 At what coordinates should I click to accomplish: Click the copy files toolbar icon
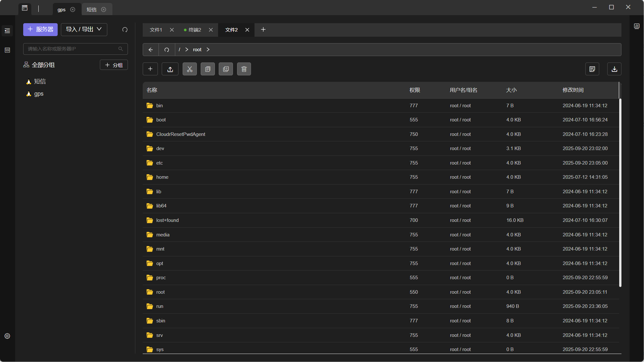click(x=207, y=69)
